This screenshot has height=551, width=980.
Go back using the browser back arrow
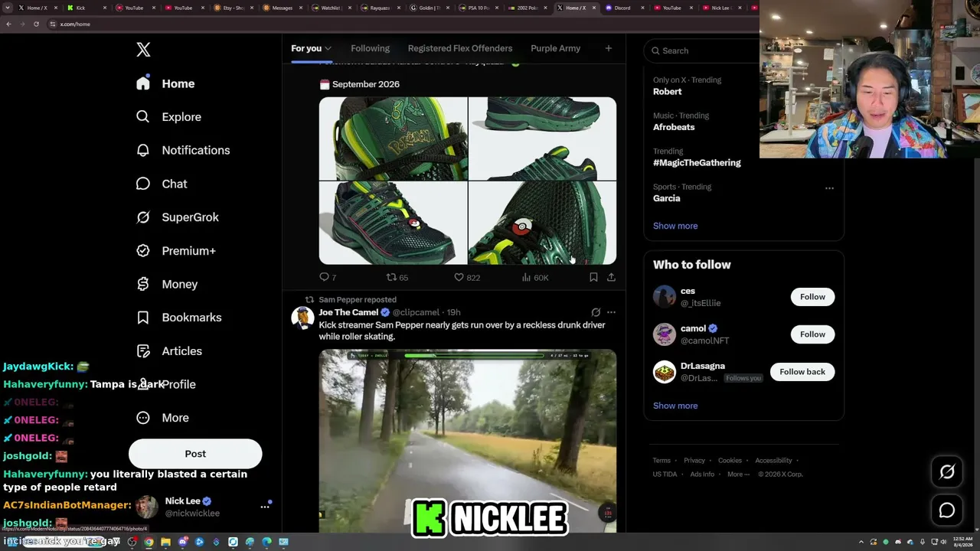[x=8, y=24]
